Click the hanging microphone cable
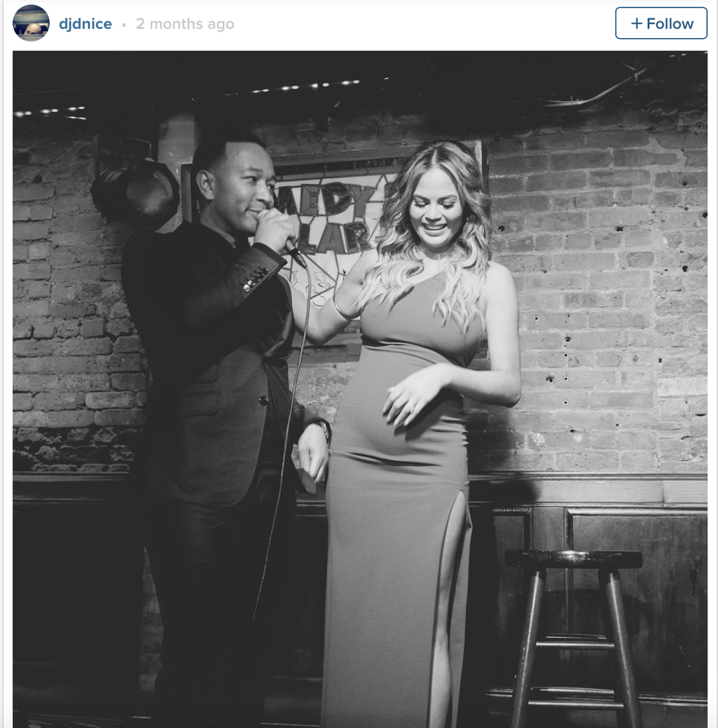Screen dimensions: 718x728 282,476
